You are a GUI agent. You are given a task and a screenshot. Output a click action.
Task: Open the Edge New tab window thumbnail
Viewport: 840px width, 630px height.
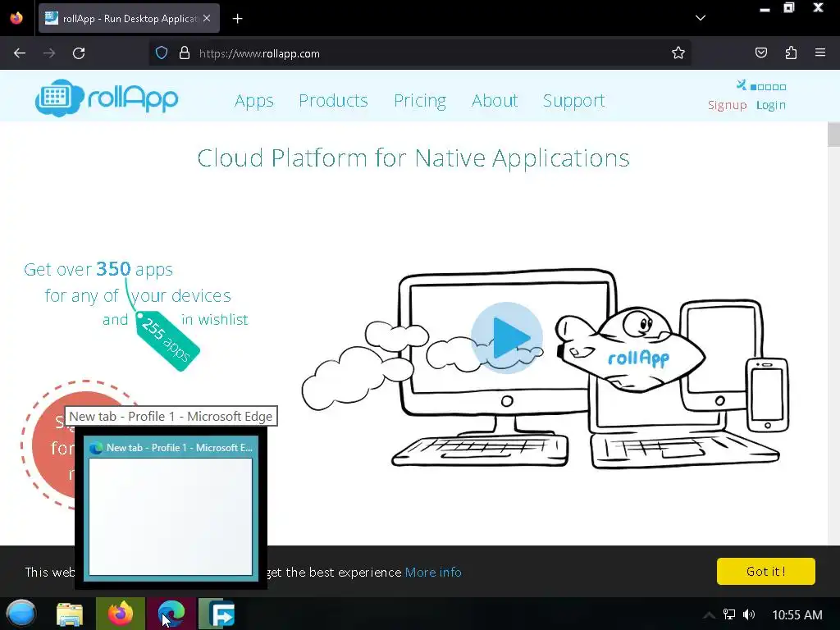coord(171,507)
